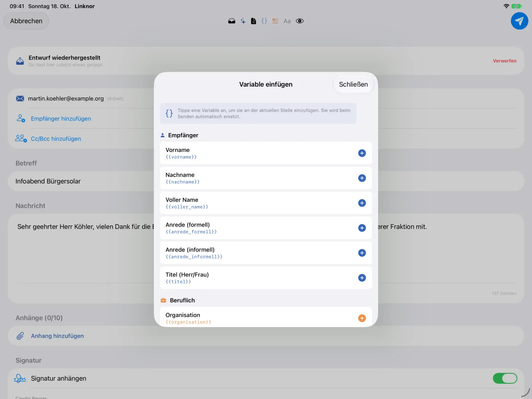Insert the Organisation variable orange plus
The image size is (532, 399).
(362, 318)
